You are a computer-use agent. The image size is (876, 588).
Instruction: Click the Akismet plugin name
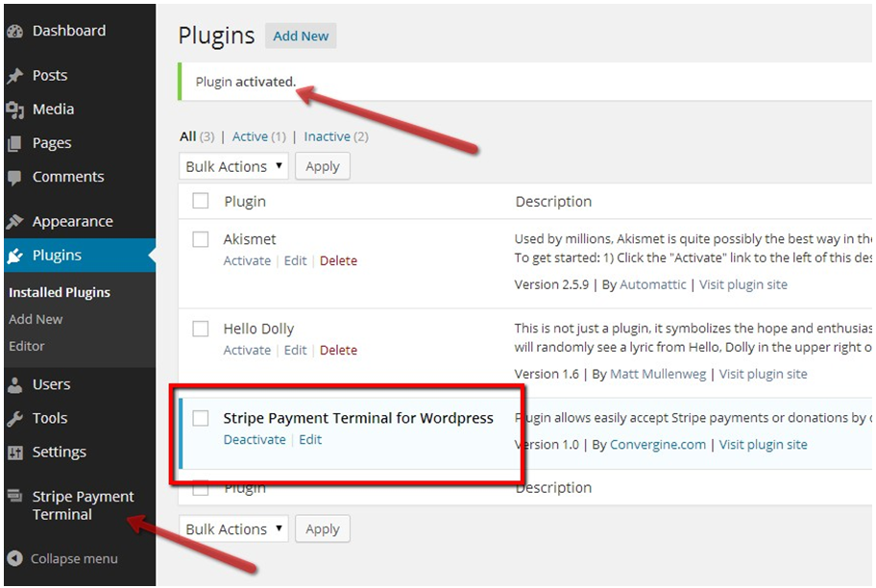point(250,239)
